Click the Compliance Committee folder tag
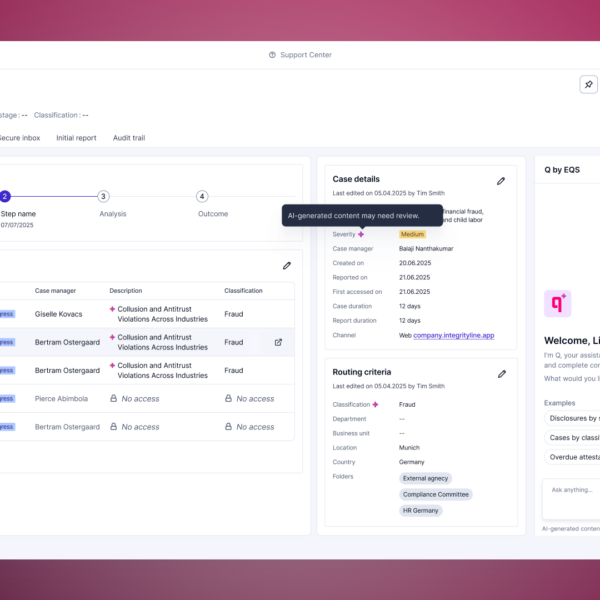 pos(435,494)
